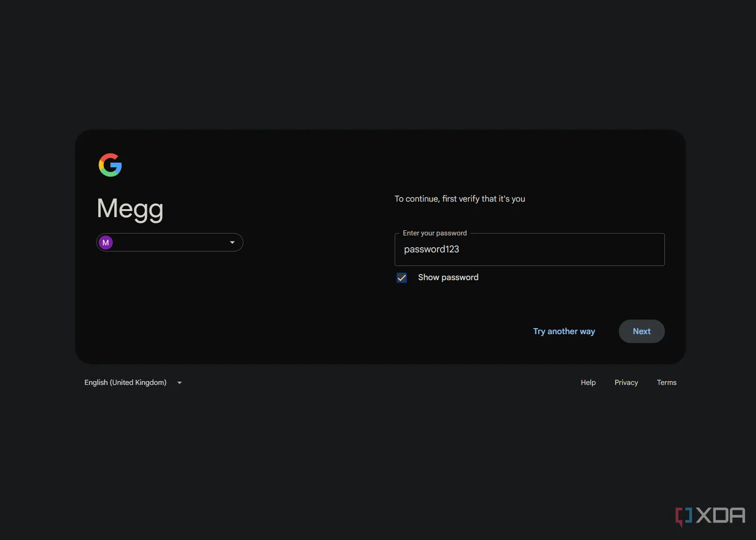
Task: Open the Terms link
Action: pos(667,383)
